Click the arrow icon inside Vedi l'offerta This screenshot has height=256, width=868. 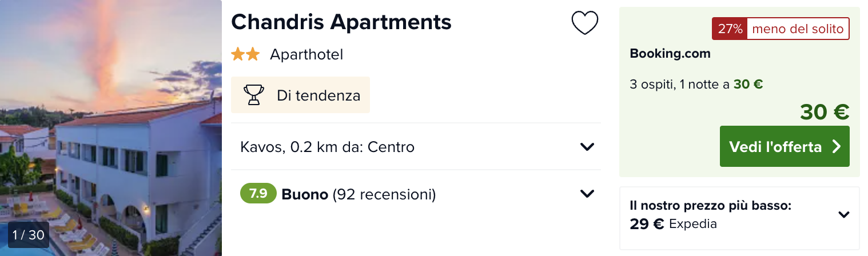837,147
